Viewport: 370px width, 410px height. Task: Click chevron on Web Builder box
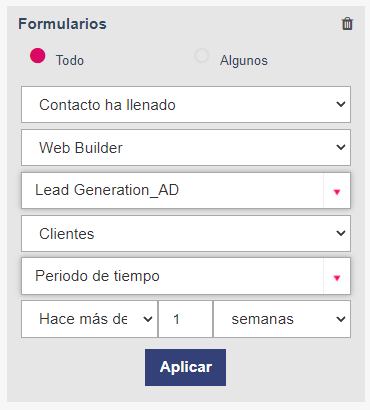pyautogui.click(x=341, y=147)
